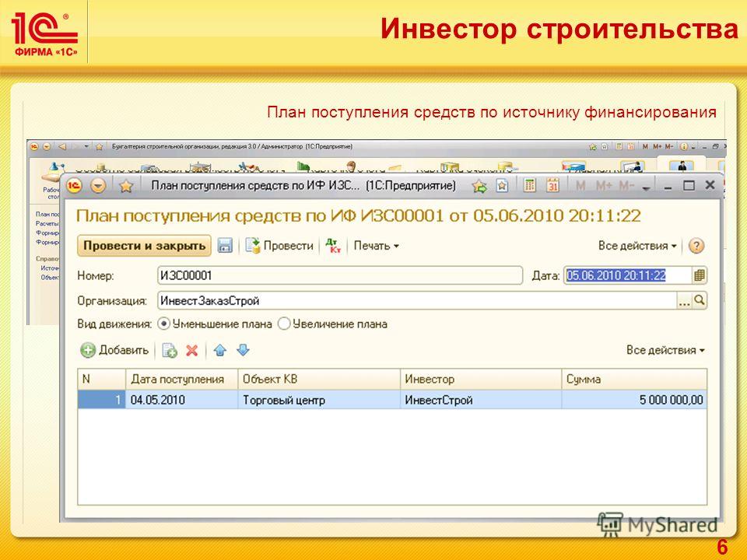Image resolution: width=747 pixels, height=560 pixels.
Task: Click the 'Организация' field ИнвестЗаказСтрой
Action: 416,300
